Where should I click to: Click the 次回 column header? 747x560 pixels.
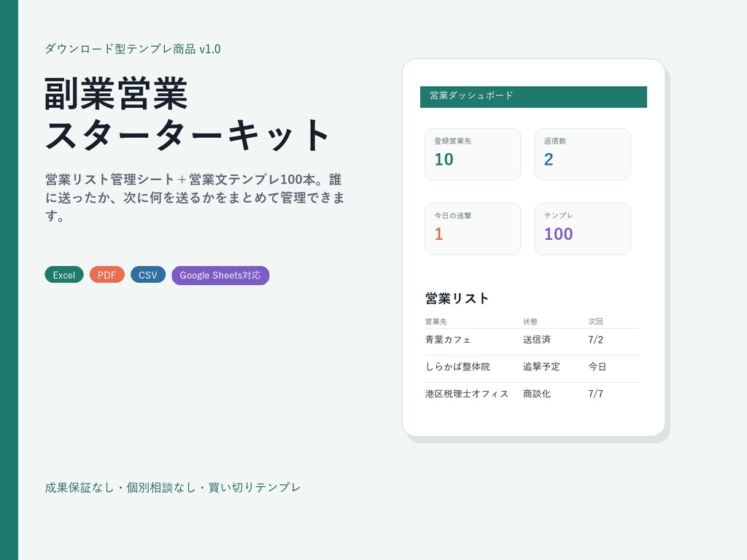coord(595,322)
